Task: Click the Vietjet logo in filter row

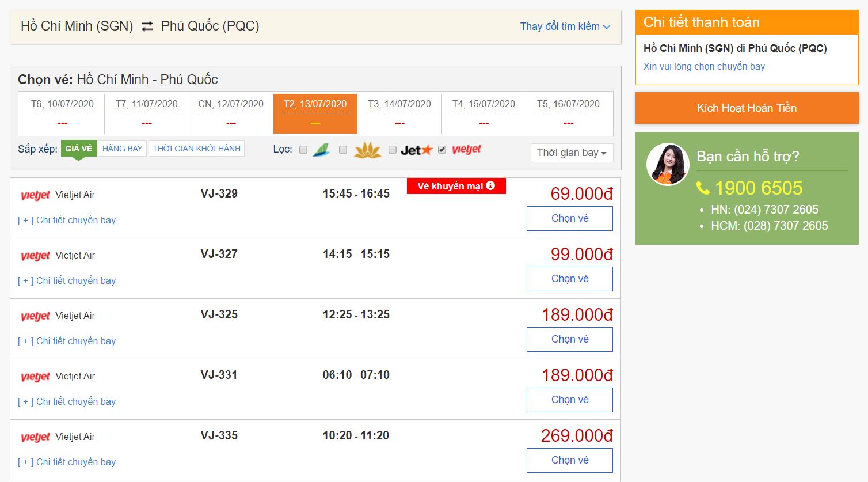Action: point(467,150)
